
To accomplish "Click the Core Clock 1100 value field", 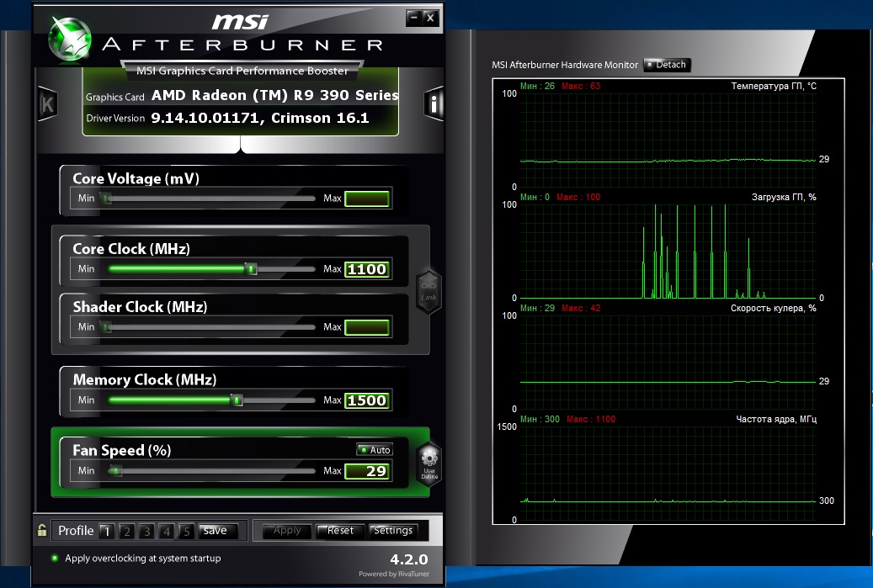I will pos(367,269).
